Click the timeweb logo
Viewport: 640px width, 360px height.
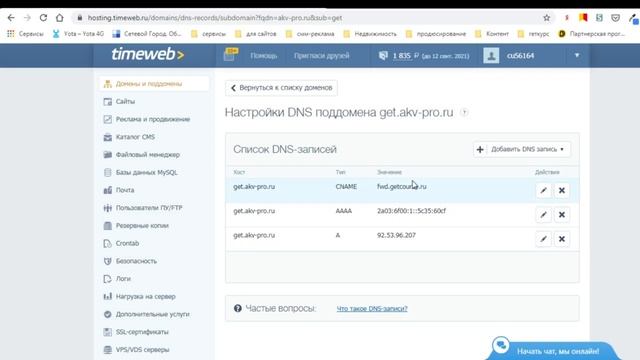pyautogui.click(x=147, y=54)
